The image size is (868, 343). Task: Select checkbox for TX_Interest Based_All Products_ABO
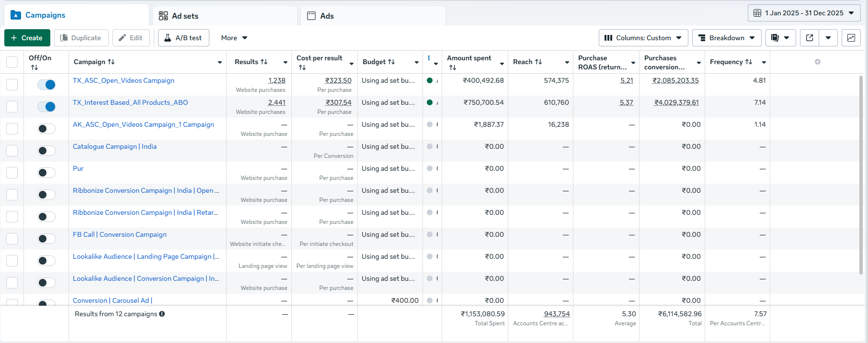[12, 107]
